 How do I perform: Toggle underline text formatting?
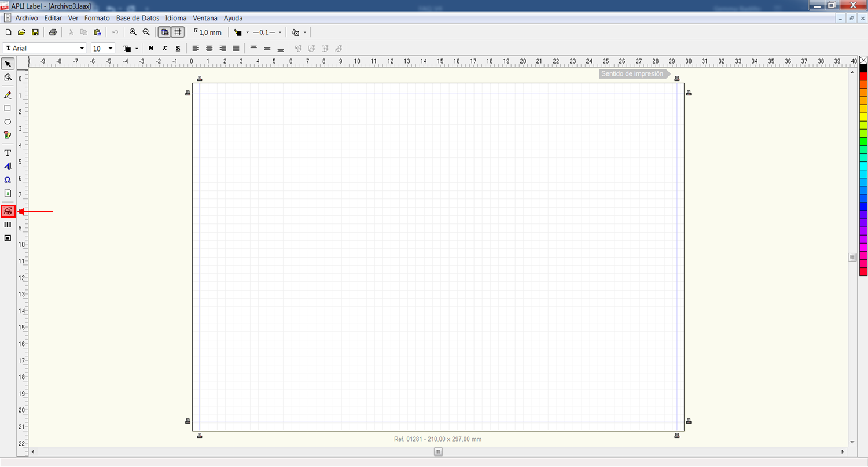pyautogui.click(x=178, y=48)
